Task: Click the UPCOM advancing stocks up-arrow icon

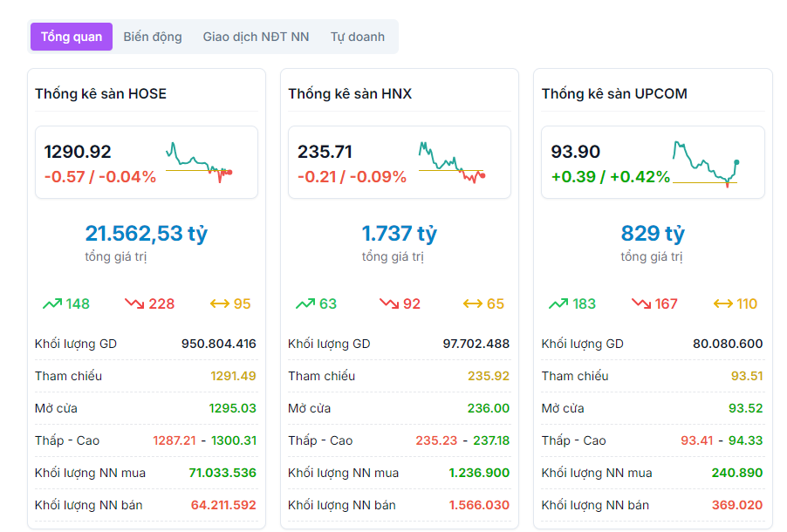Action: coord(558,304)
